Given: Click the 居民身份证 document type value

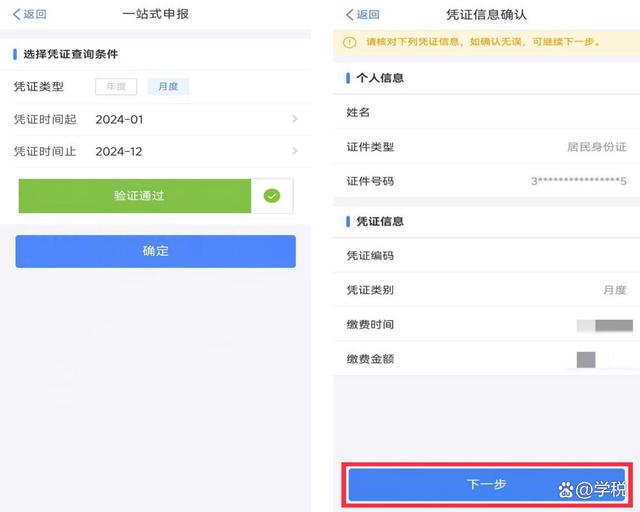Looking at the screenshot, I should (597, 147).
